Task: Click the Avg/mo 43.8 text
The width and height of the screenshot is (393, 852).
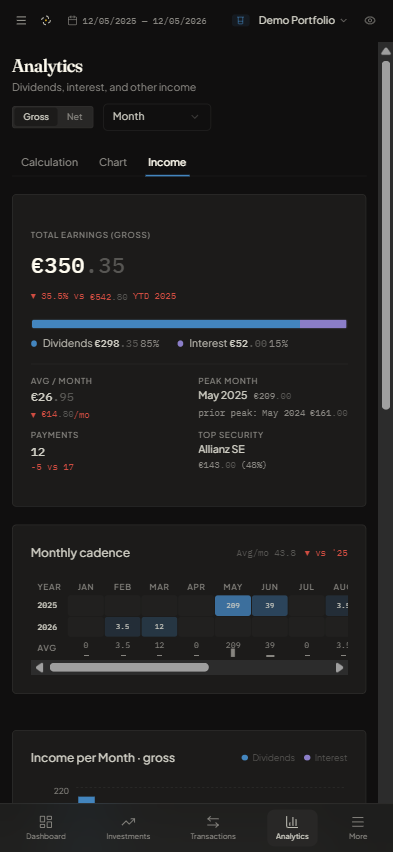Action: pyautogui.click(x=266, y=553)
